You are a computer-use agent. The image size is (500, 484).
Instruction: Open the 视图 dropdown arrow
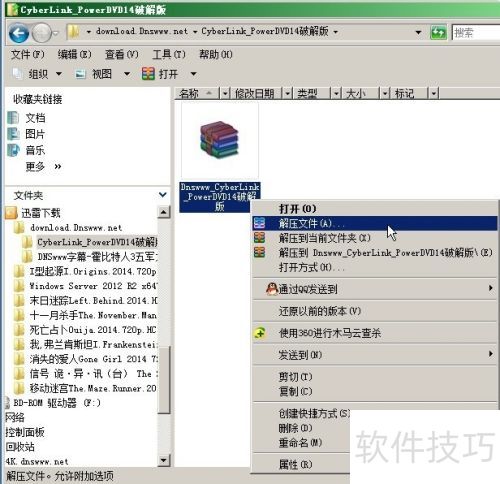[x=127, y=74]
